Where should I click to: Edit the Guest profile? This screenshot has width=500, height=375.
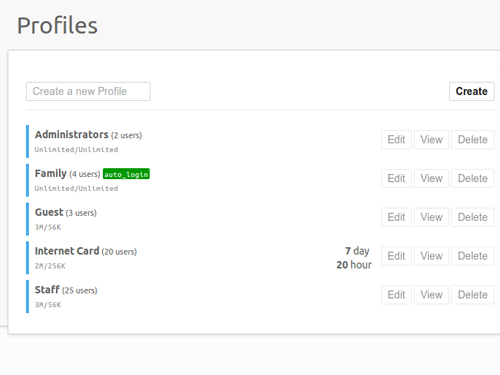tap(396, 217)
